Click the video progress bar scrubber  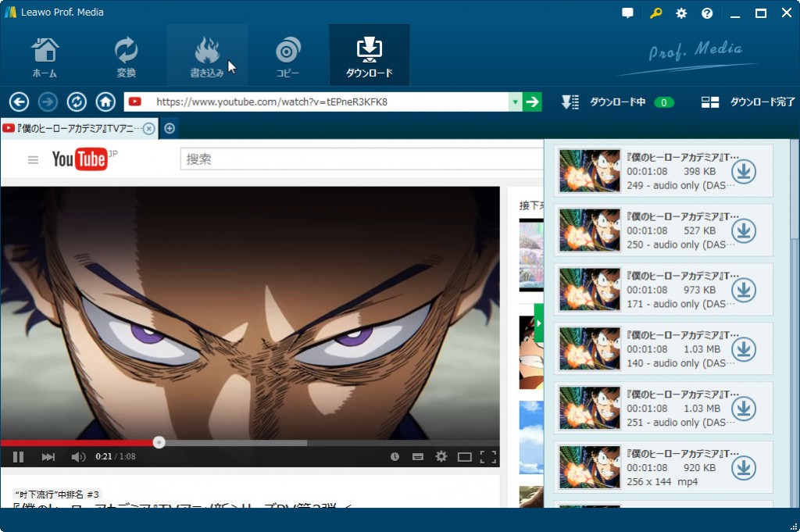tap(159, 442)
